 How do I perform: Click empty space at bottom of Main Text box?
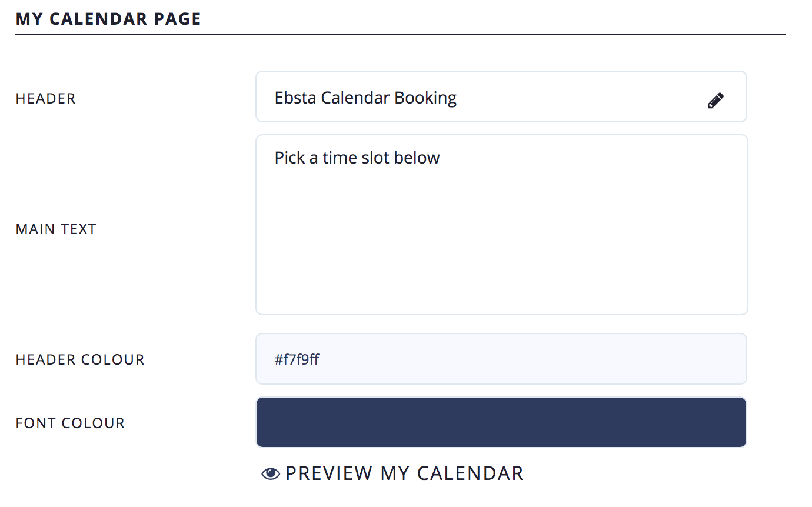pyautogui.click(x=501, y=294)
